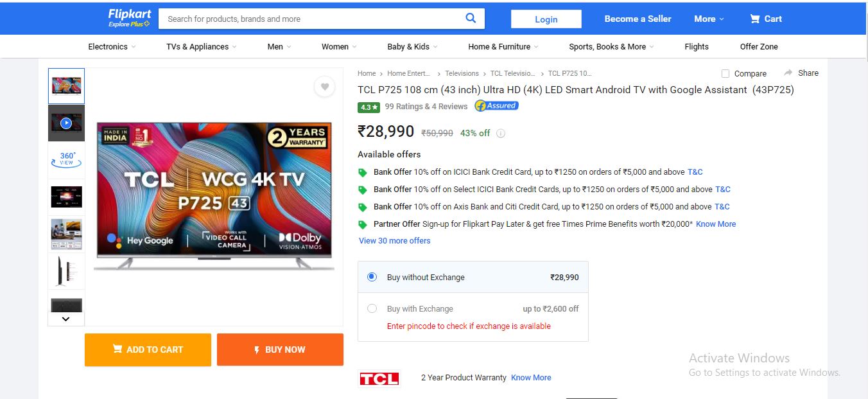Open View 30 more offers link
This screenshot has width=868, height=399.
coord(395,241)
